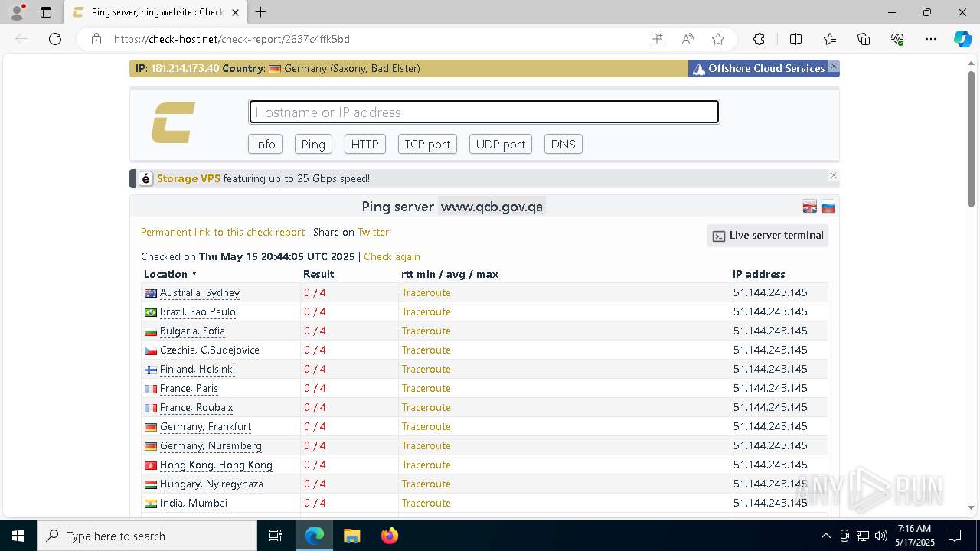
Task: Sort by Location column arrow
Action: click(194, 274)
